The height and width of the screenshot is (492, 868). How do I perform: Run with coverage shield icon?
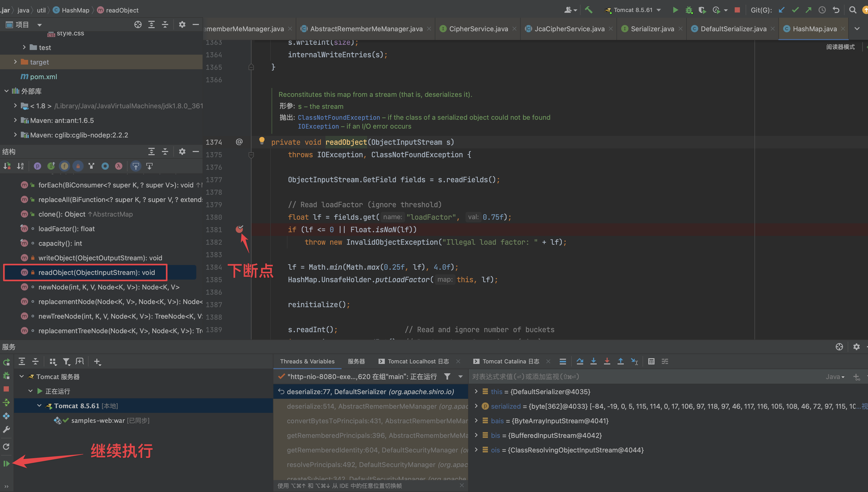[x=702, y=10]
